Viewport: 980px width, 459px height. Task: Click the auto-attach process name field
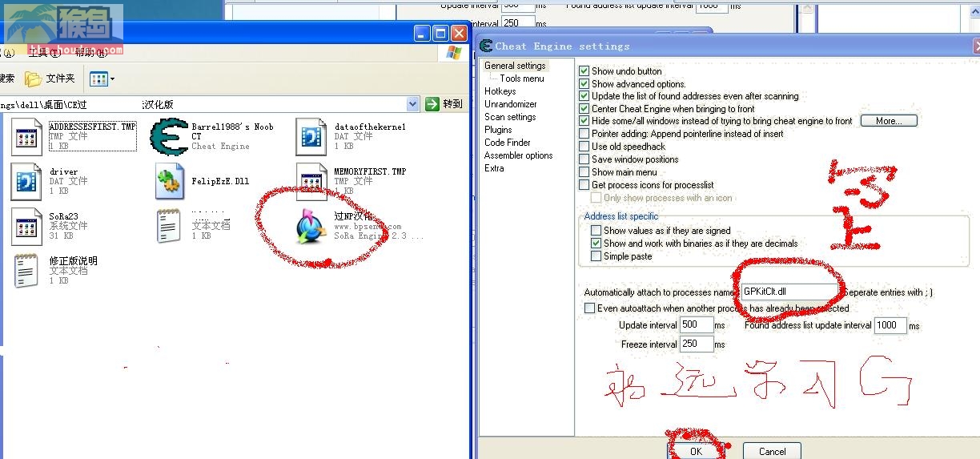789,292
